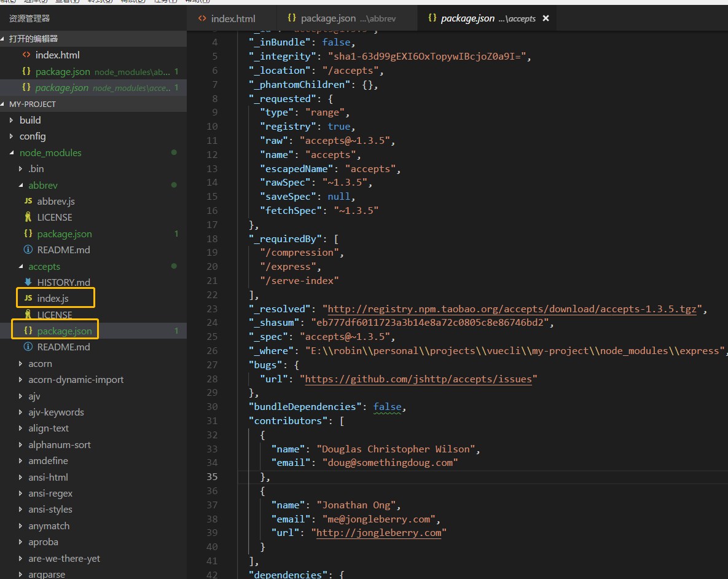Screen dimensions: 728x579
Task: Collapse the node_modules folder
Action: coord(50,153)
